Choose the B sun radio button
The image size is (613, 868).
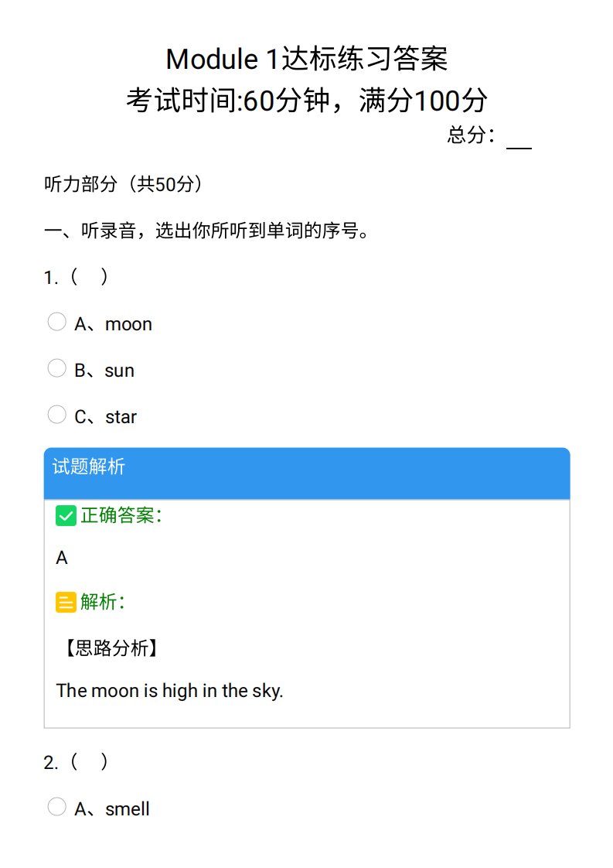tap(56, 368)
